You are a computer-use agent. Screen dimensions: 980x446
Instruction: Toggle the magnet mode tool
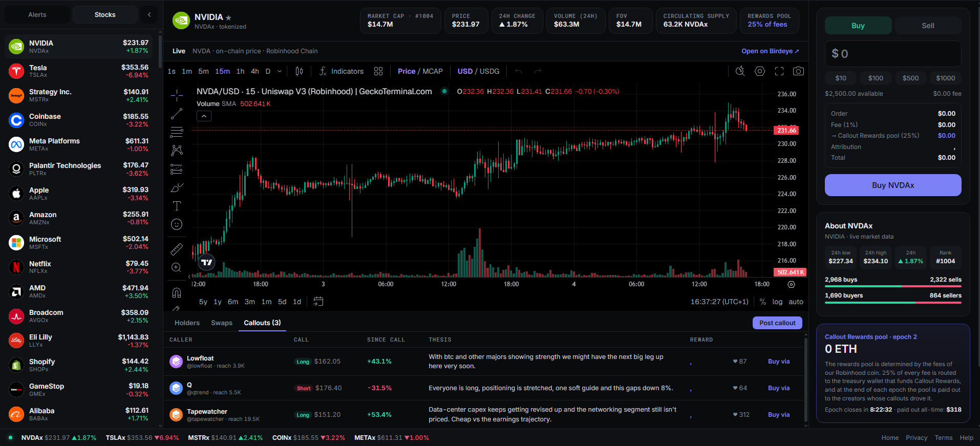177,292
